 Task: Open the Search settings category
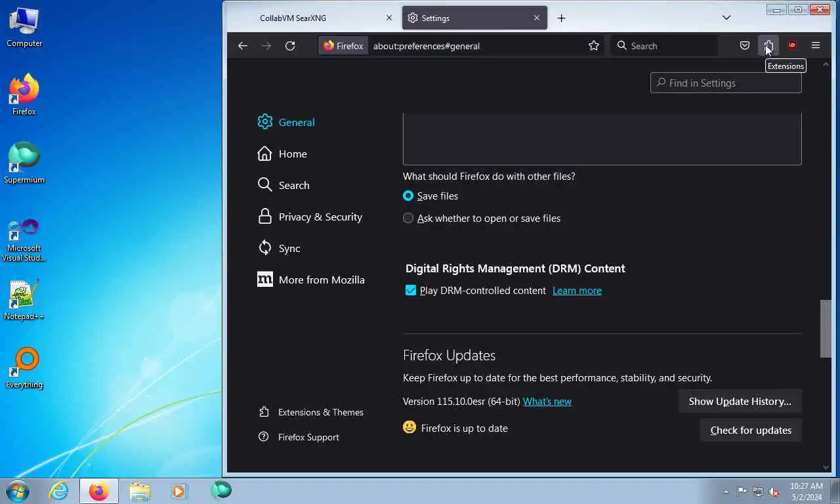point(283,185)
